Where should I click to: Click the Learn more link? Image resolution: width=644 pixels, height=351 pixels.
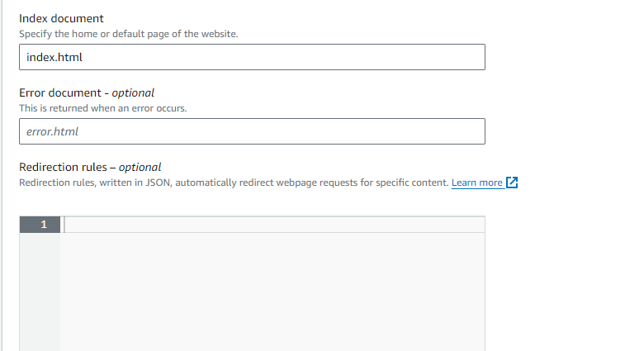click(477, 183)
